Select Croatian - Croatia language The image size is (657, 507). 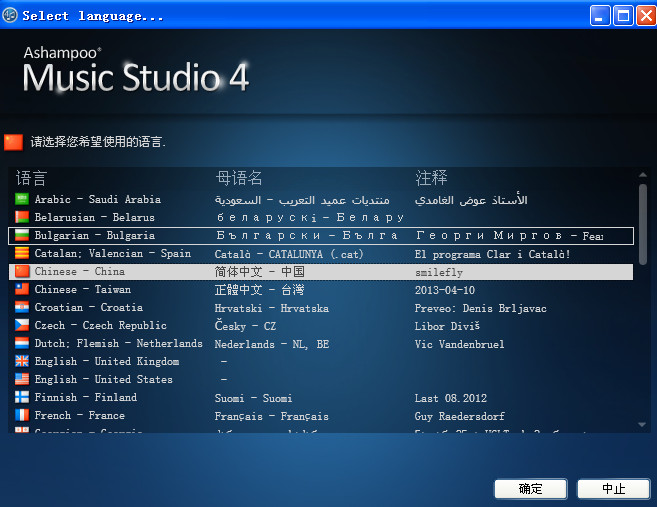coord(321,308)
